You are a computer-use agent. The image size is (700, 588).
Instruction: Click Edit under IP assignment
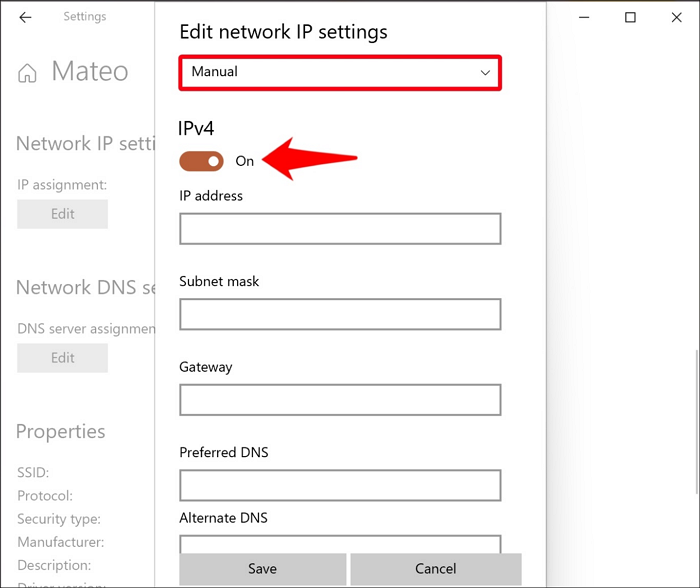(x=62, y=214)
